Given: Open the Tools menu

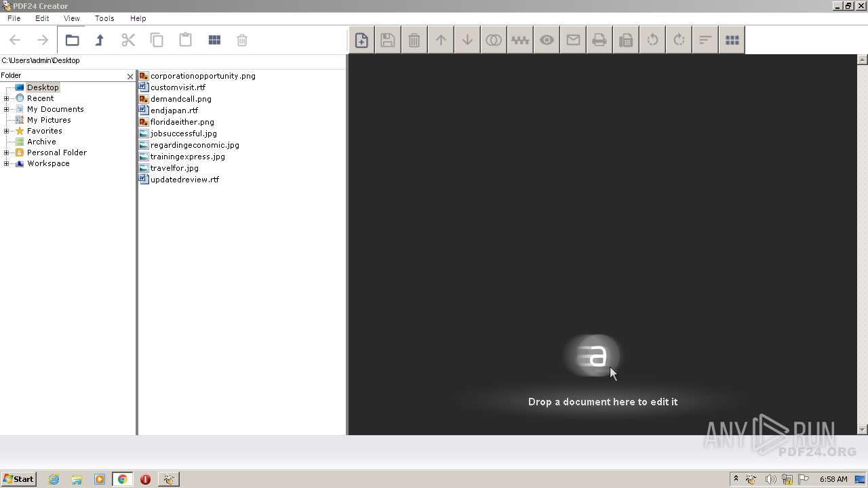Looking at the screenshot, I should (x=104, y=18).
